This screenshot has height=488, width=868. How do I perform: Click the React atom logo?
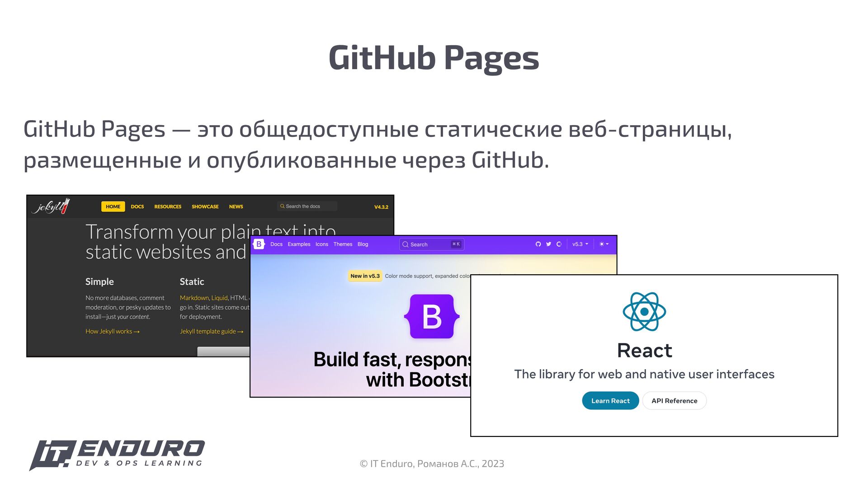tap(644, 311)
